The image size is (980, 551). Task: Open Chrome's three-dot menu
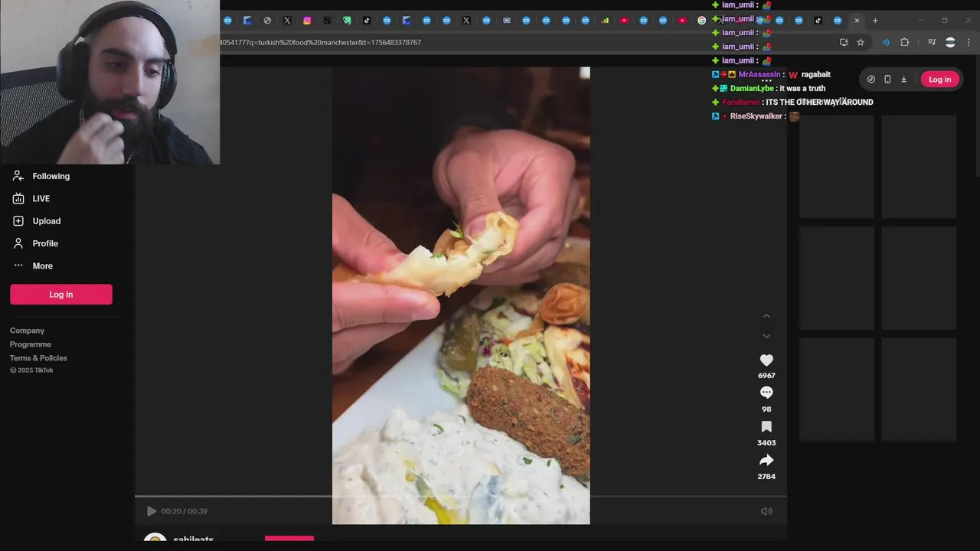tap(969, 42)
